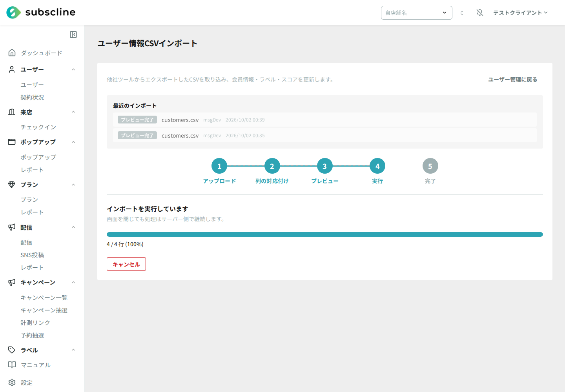Viewport: 565px width, 392px height.
Task: Open the customers.csv import from 00:39
Action: coord(325,120)
